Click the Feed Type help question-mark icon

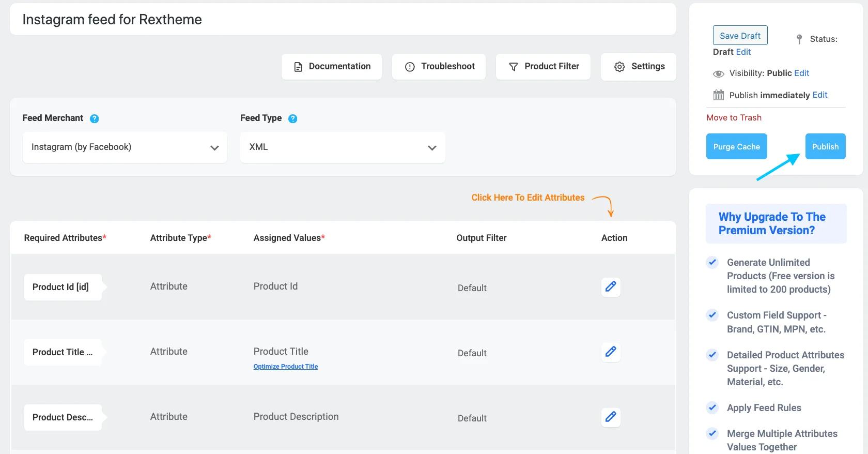pyautogui.click(x=292, y=118)
